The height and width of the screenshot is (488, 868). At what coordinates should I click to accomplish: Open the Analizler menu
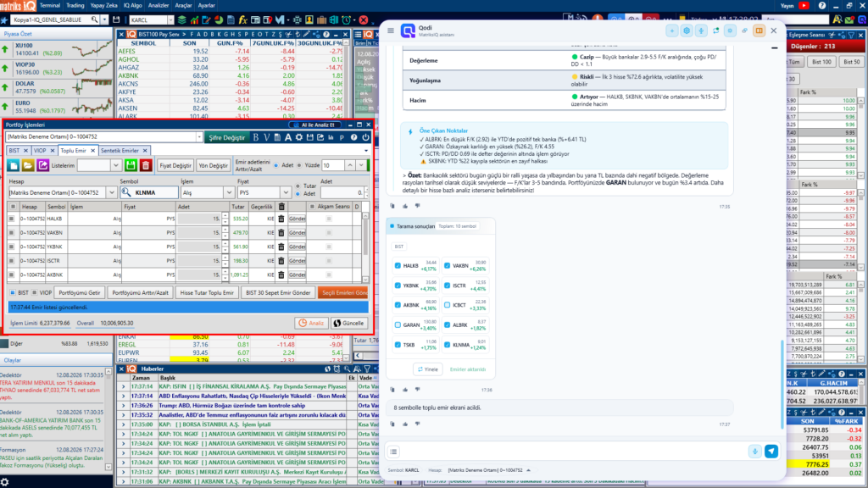pyautogui.click(x=159, y=6)
